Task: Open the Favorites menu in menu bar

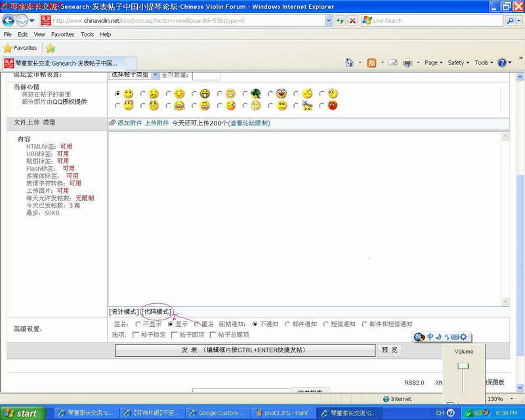Action: coord(62,34)
